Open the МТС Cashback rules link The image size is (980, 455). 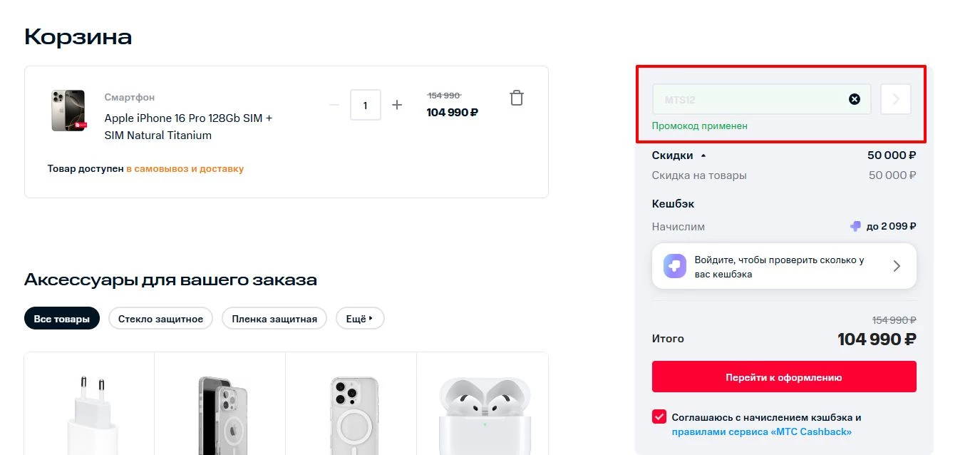click(761, 431)
